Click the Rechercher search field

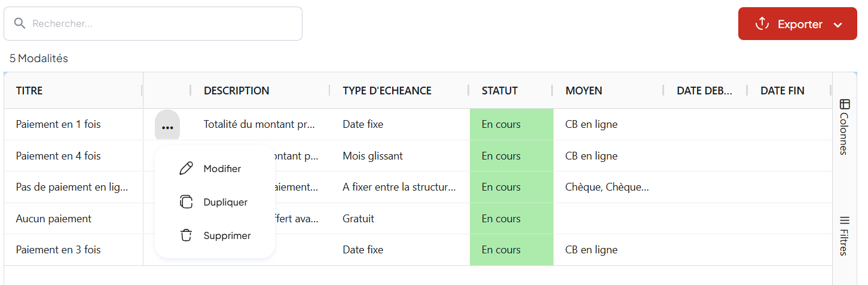[x=161, y=24]
